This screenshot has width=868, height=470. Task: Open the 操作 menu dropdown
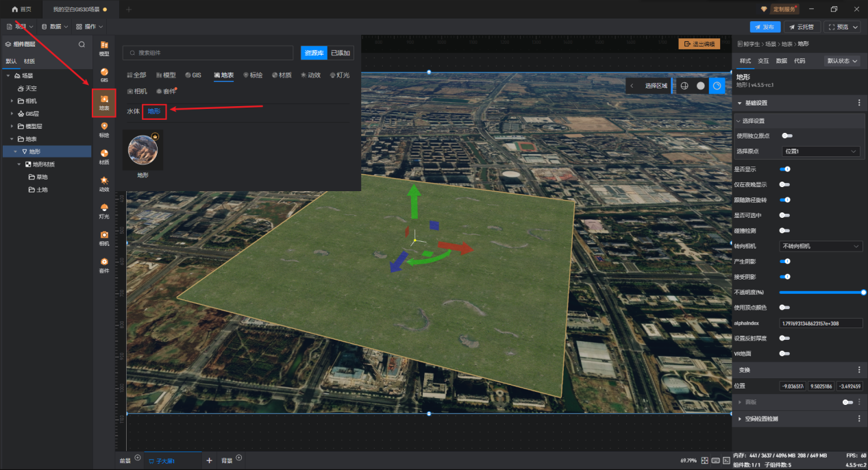click(89, 27)
